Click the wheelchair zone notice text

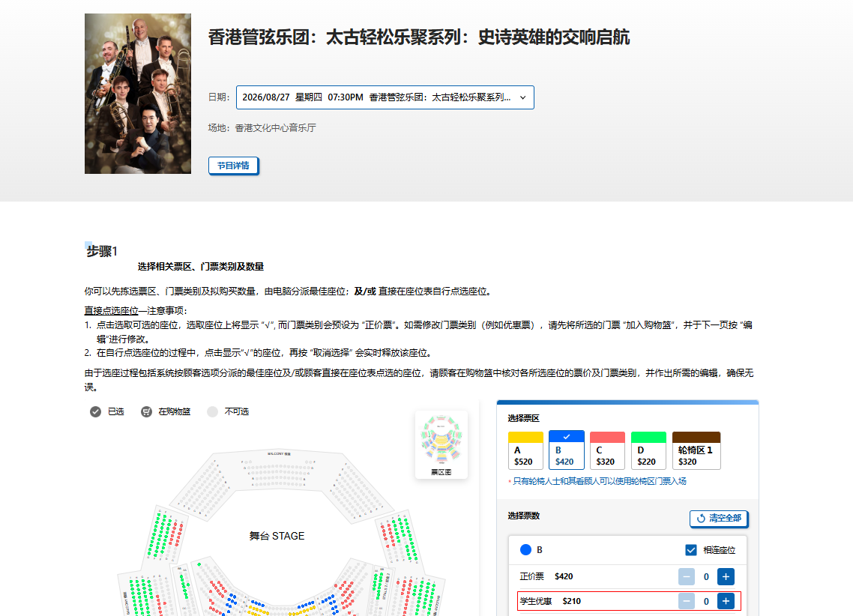pos(599,481)
